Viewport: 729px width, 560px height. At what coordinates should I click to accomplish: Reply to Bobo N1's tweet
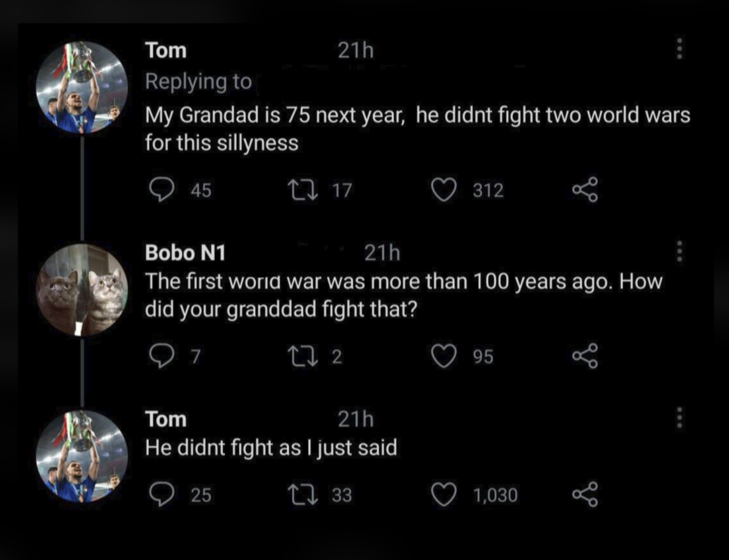tap(162, 356)
